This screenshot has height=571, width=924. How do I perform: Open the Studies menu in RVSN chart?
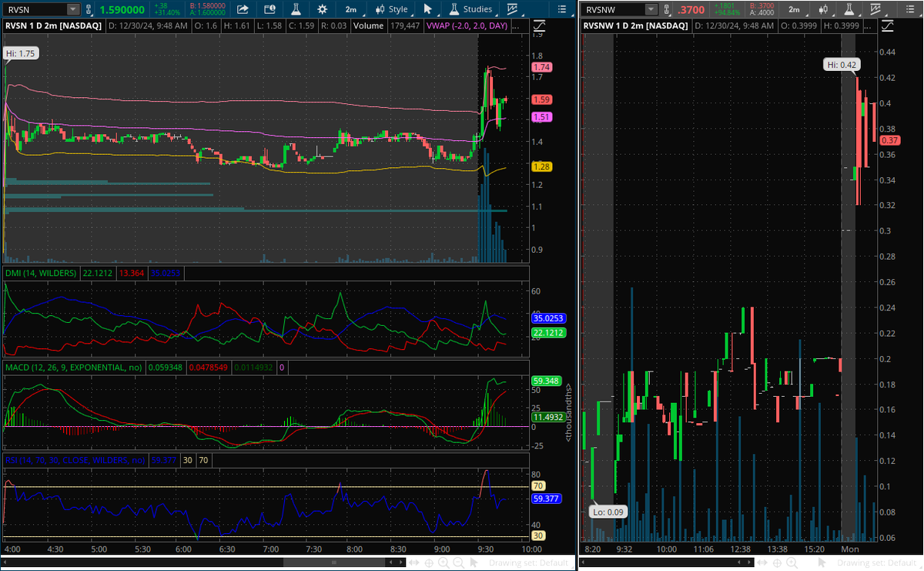471,9
